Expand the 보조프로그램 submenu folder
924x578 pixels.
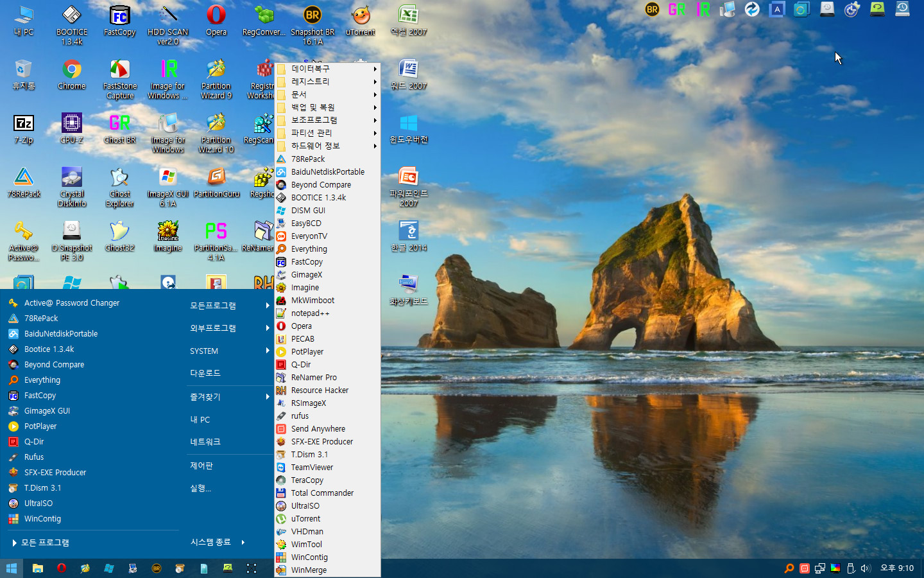click(327, 120)
